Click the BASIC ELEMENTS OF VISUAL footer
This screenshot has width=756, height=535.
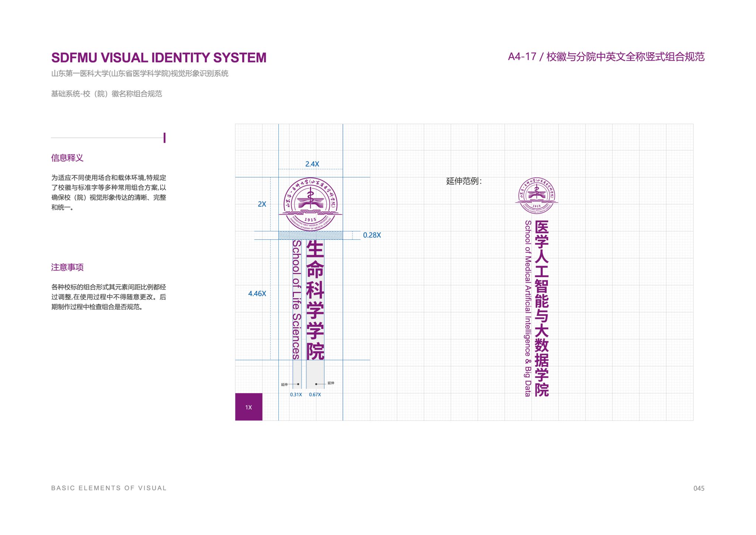[x=109, y=488]
